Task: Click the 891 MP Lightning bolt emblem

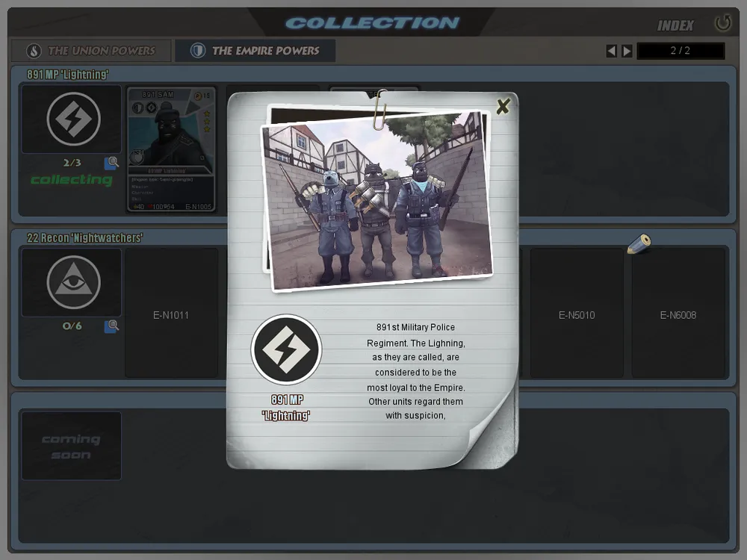Action: click(73, 119)
